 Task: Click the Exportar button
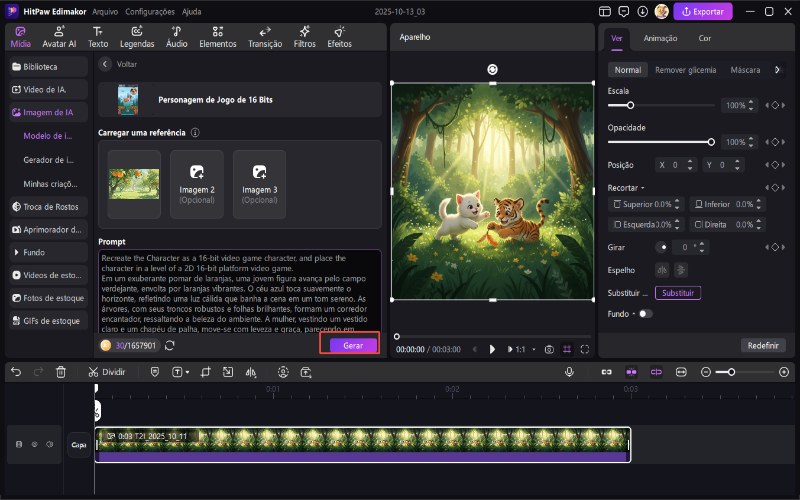[x=702, y=12]
